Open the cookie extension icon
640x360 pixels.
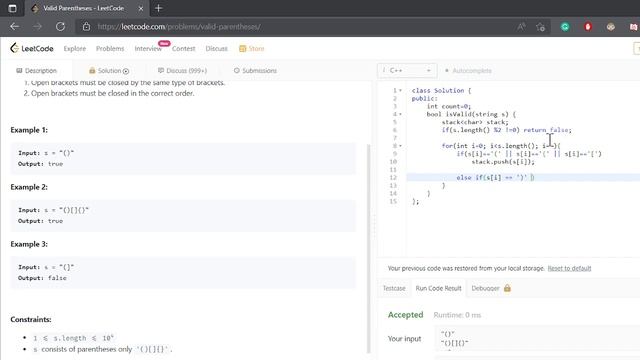point(611,27)
